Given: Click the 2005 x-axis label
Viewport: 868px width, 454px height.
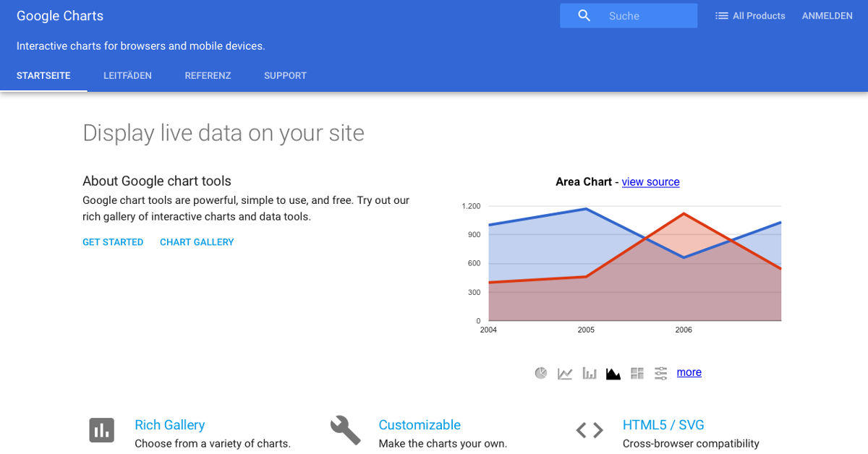Looking at the screenshot, I should [x=586, y=330].
